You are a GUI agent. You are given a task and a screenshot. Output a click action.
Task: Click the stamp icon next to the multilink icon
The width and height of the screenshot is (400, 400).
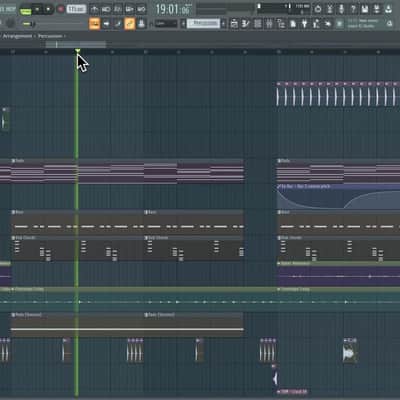[141, 24]
